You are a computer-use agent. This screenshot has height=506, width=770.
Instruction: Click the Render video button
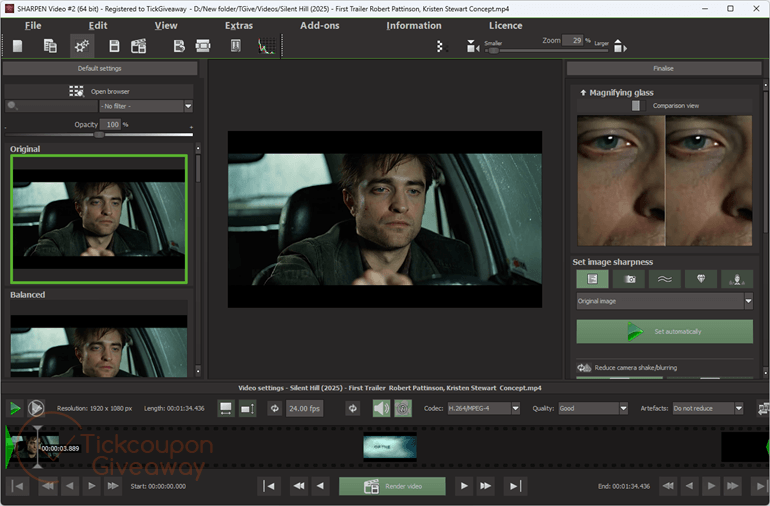point(392,486)
